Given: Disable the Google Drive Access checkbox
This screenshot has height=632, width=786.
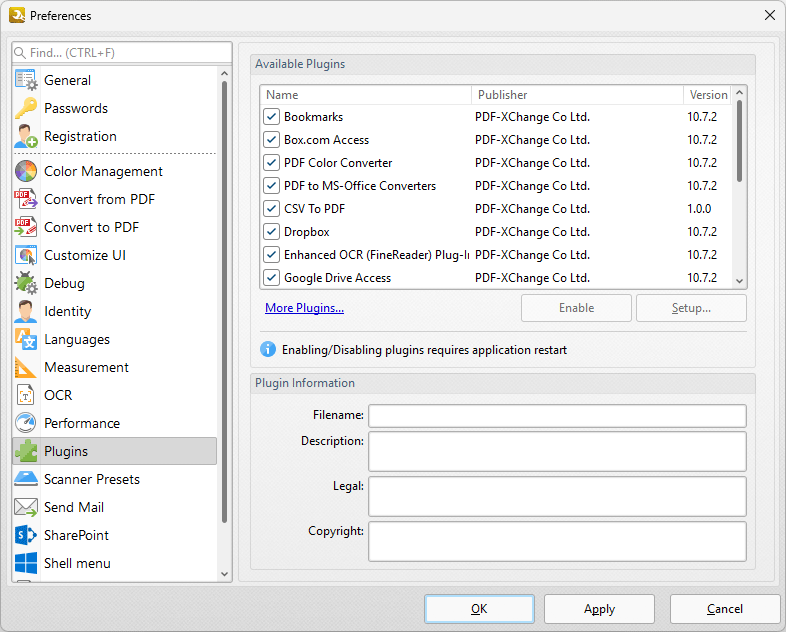Looking at the screenshot, I should click(x=271, y=278).
